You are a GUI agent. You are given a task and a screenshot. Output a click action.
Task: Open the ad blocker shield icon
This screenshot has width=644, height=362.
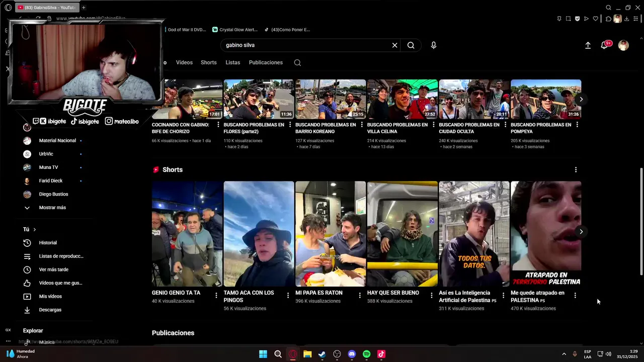click(x=577, y=19)
